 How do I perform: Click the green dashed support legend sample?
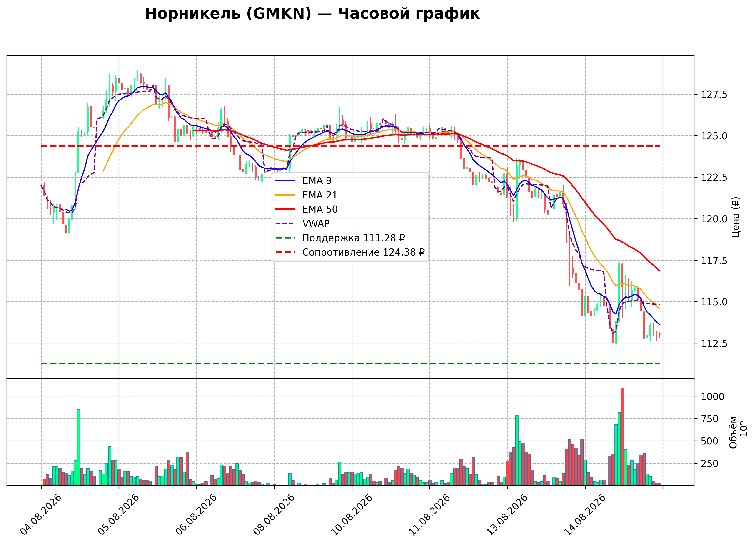pos(286,238)
